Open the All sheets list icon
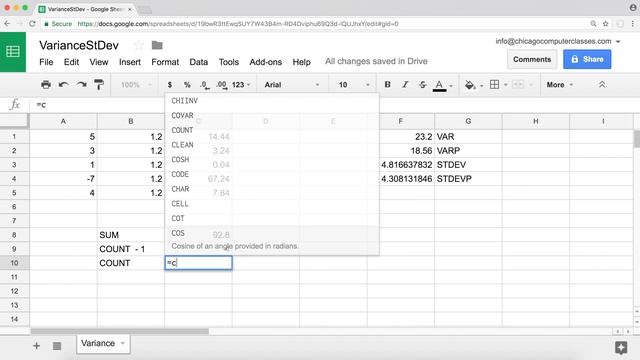The width and height of the screenshot is (640, 360). tap(57, 346)
